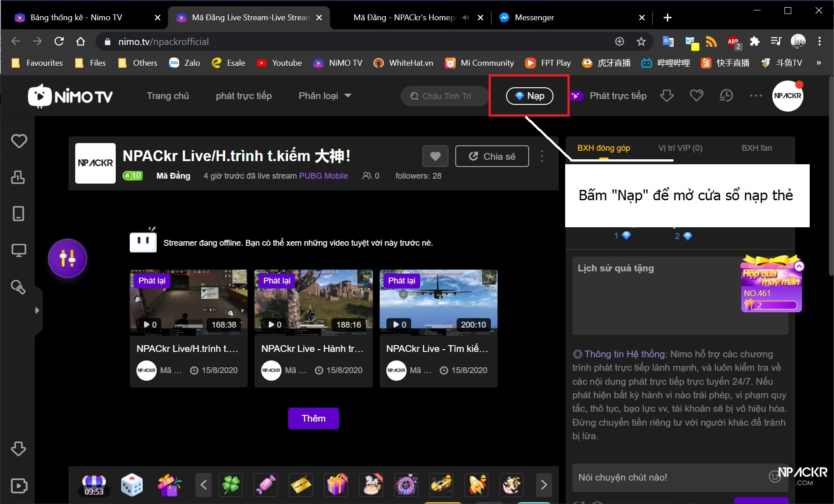834x504 pixels.
Task: Switch to Vị trí VIP (0) tab
Action: click(680, 148)
